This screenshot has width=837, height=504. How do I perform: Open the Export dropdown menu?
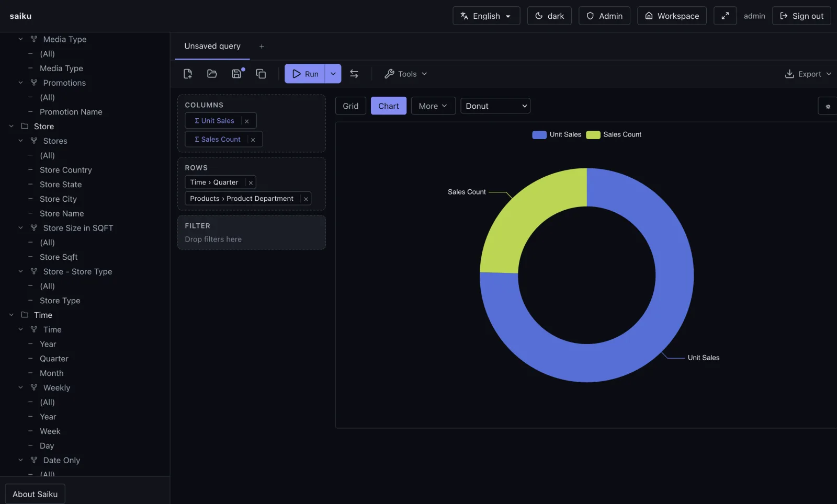point(808,74)
